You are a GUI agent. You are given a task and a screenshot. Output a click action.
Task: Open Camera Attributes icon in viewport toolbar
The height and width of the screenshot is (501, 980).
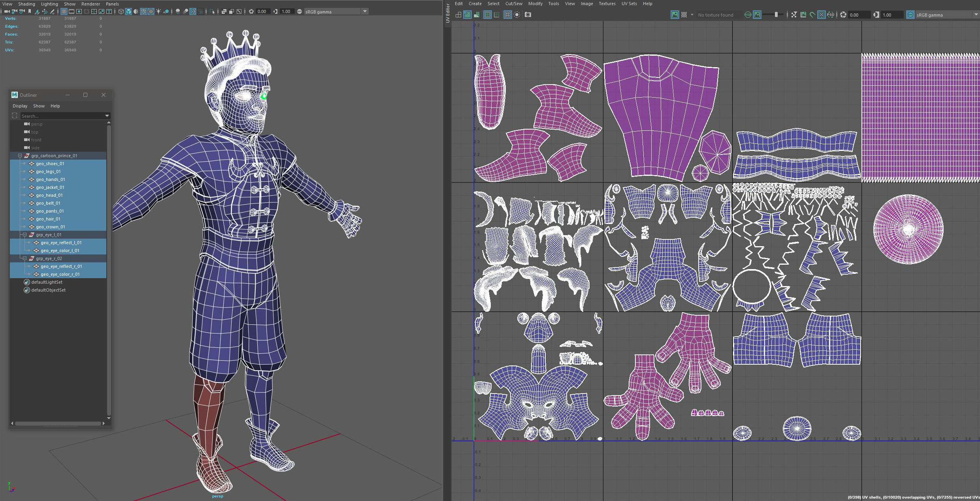22,11
